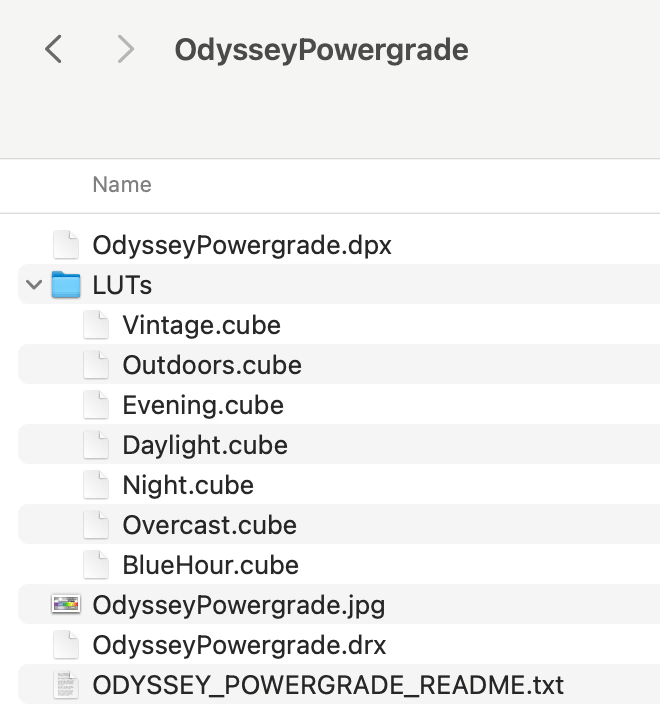The width and height of the screenshot is (660, 724).
Task: Click the README text file icon
Action: pos(66,685)
